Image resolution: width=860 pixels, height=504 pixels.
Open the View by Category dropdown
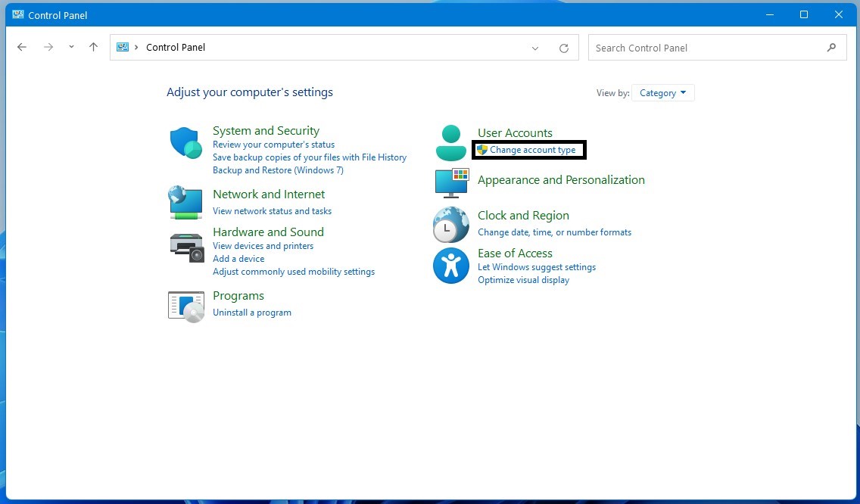point(662,92)
